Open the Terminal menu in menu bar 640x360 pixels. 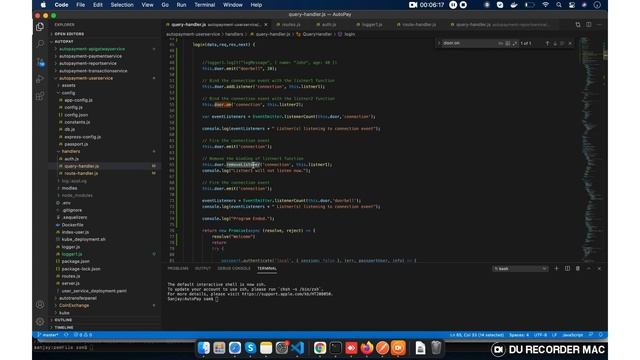pyautogui.click(x=204, y=5)
